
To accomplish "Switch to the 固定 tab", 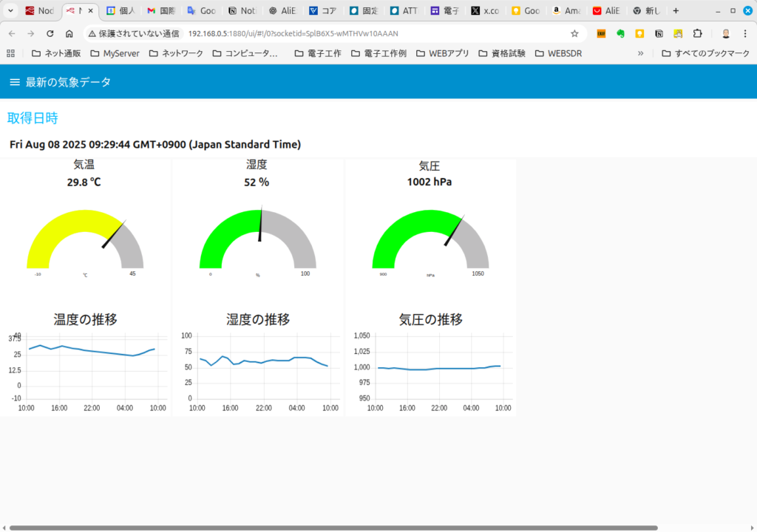I will [x=364, y=10].
